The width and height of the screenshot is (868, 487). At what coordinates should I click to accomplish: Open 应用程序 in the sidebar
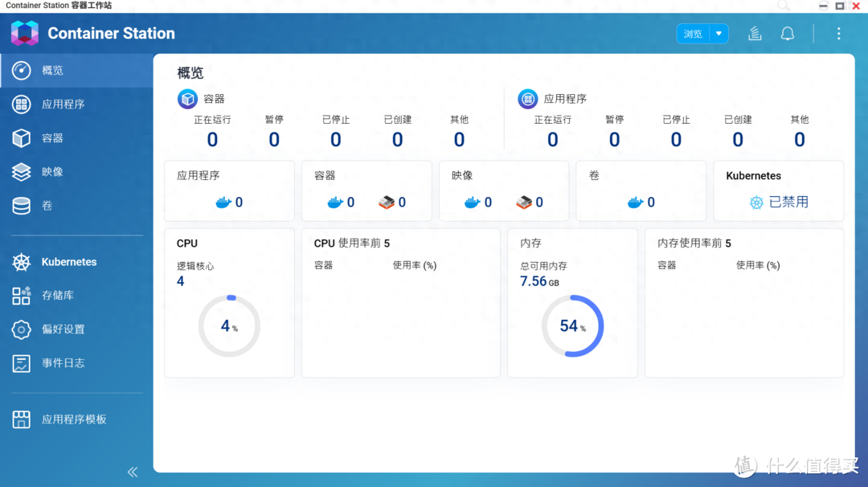pos(76,104)
